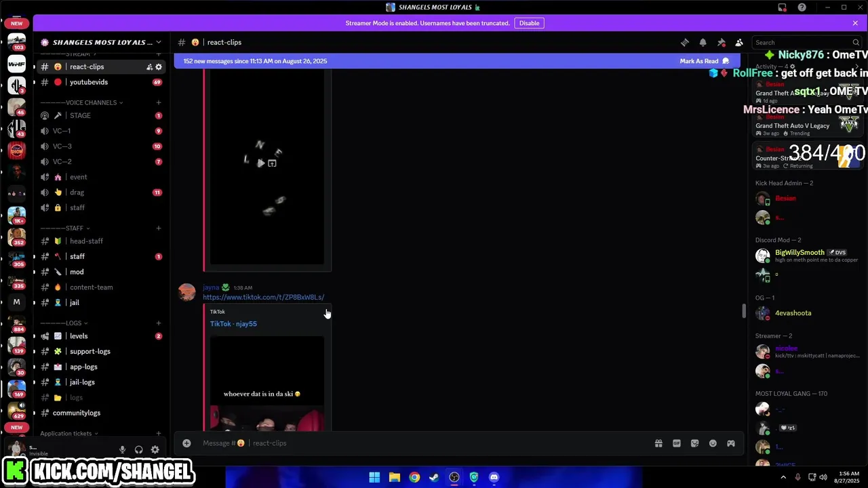Open the gift icon in message bar
The height and width of the screenshot is (488, 868).
coord(658,443)
